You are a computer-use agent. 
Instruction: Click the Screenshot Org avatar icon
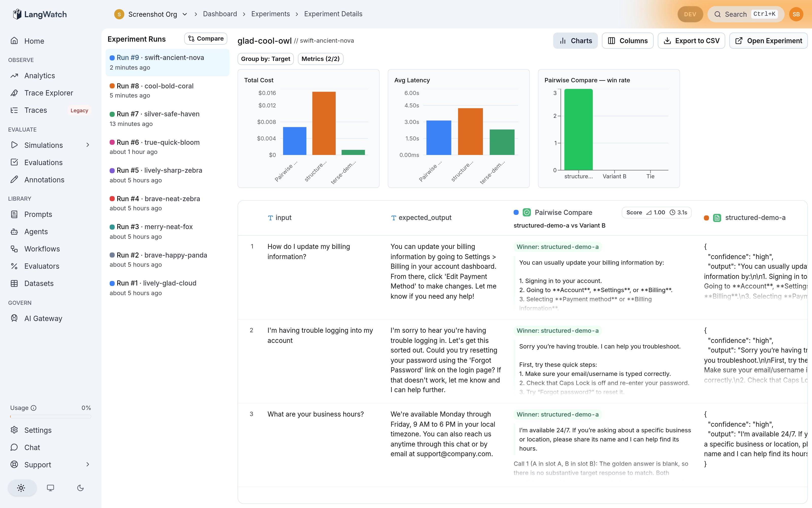click(119, 14)
